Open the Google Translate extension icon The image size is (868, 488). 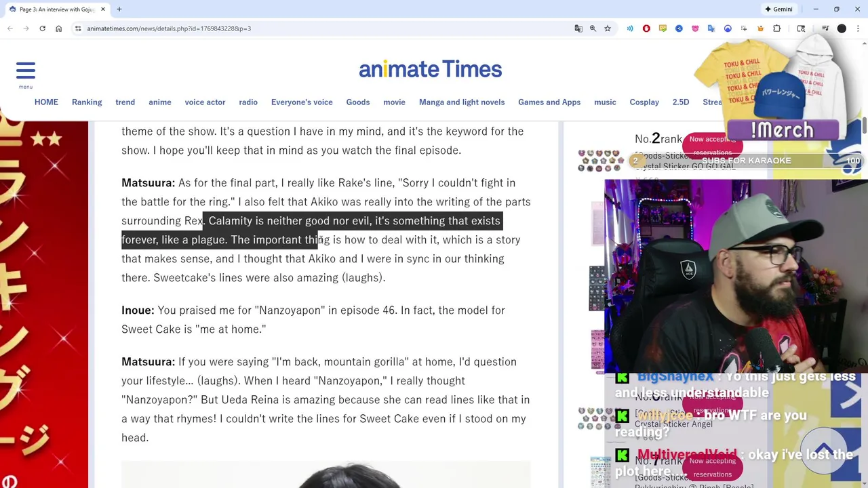[x=711, y=28]
